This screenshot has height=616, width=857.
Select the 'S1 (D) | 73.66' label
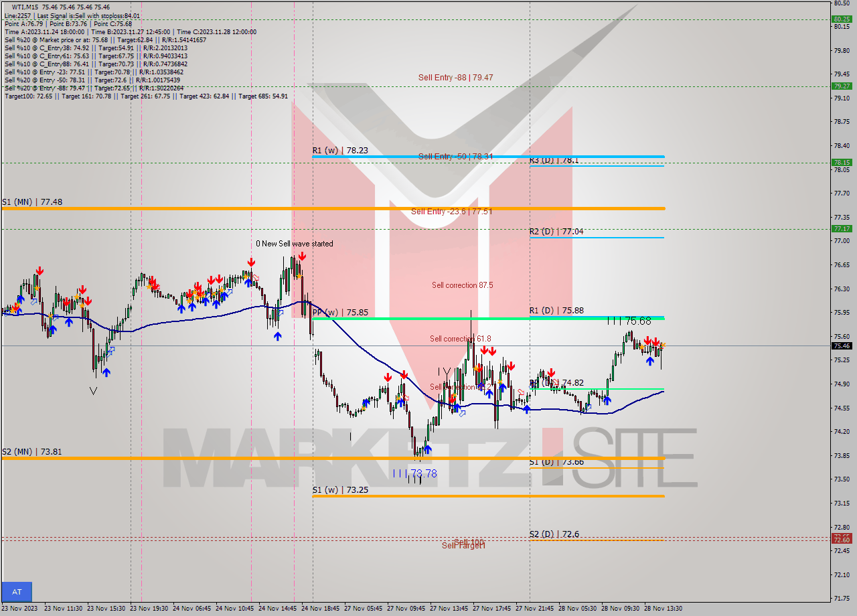[x=556, y=462]
